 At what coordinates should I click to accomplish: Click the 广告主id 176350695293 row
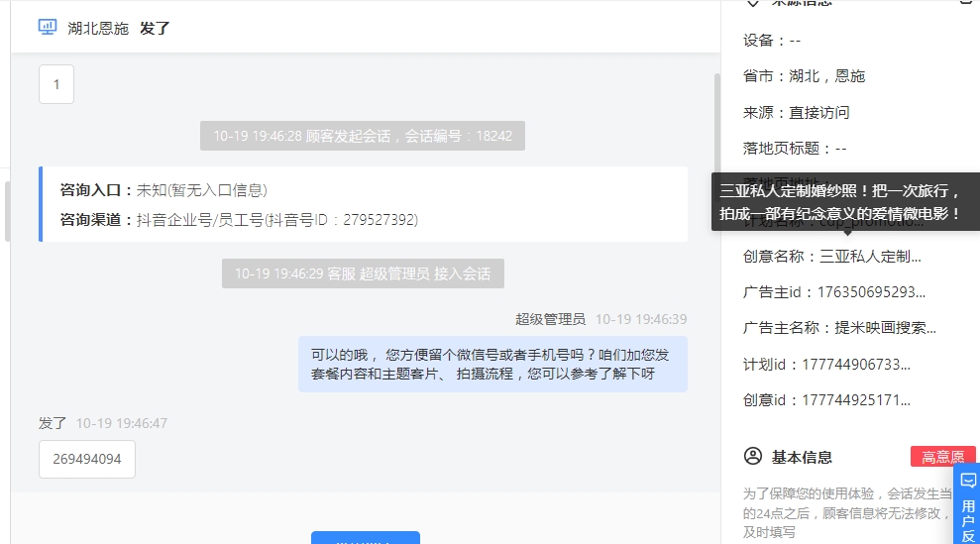(x=834, y=292)
